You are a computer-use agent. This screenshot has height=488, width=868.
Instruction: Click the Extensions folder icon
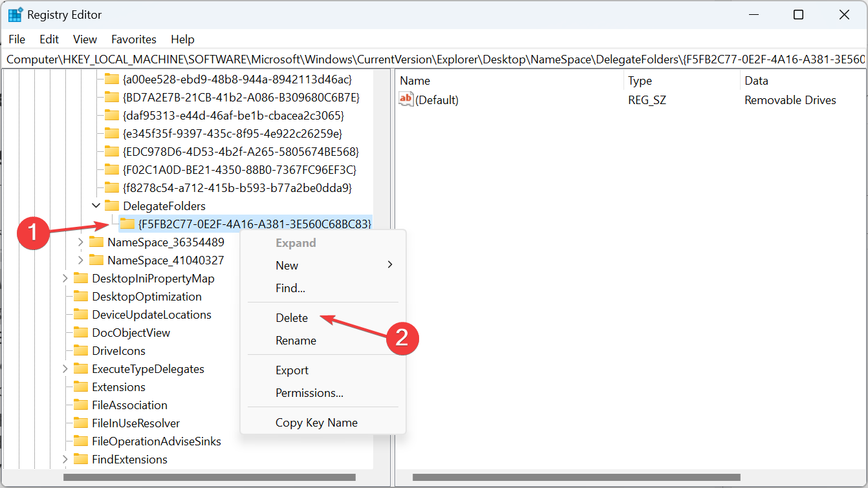[x=81, y=387]
